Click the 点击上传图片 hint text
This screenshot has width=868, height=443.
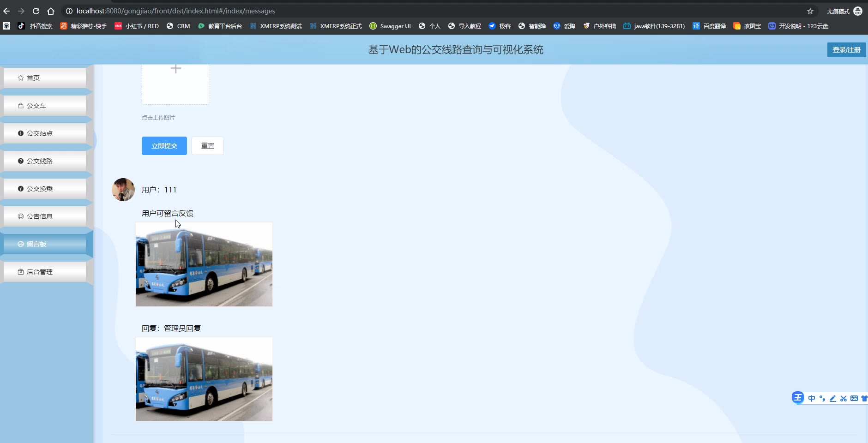click(158, 118)
